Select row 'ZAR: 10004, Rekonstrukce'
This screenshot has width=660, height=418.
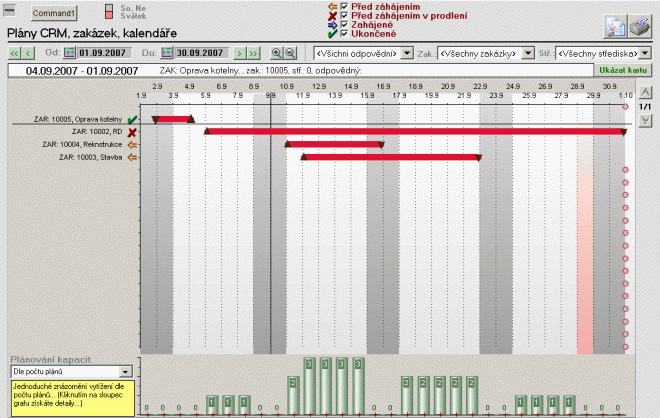[82, 144]
